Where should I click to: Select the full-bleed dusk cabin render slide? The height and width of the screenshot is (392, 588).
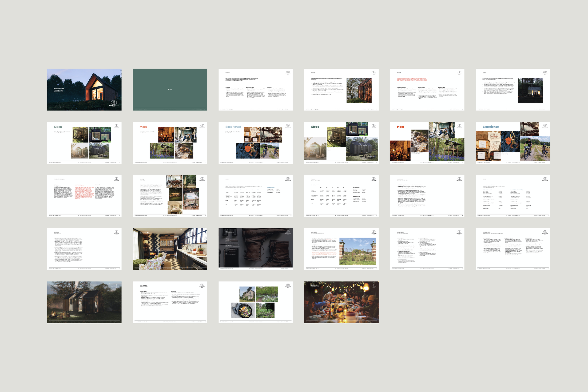(x=84, y=302)
